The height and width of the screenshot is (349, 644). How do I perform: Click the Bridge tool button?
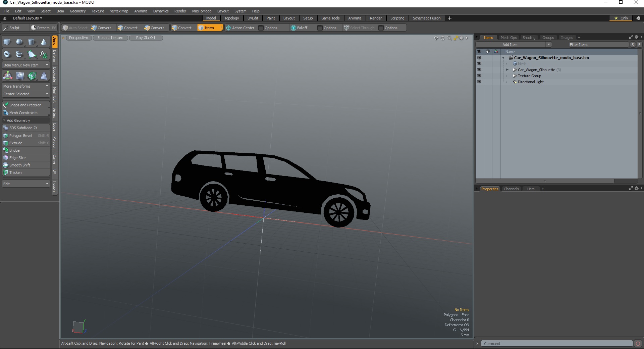pos(26,150)
